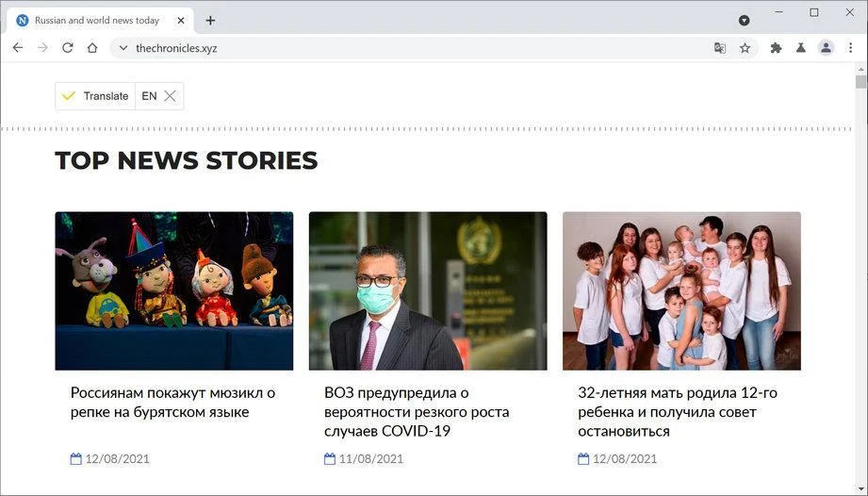Open the Chrome three-dot menu
The height and width of the screenshot is (496, 868).
pyautogui.click(x=851, y=48)
